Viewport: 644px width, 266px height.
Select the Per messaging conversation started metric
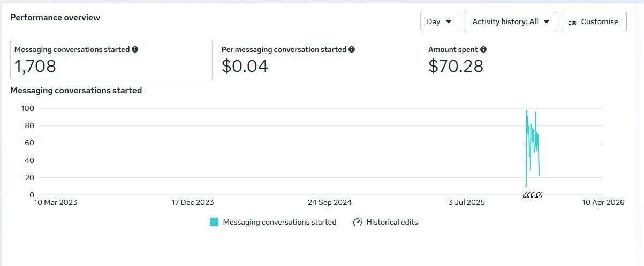pos(284,49)
